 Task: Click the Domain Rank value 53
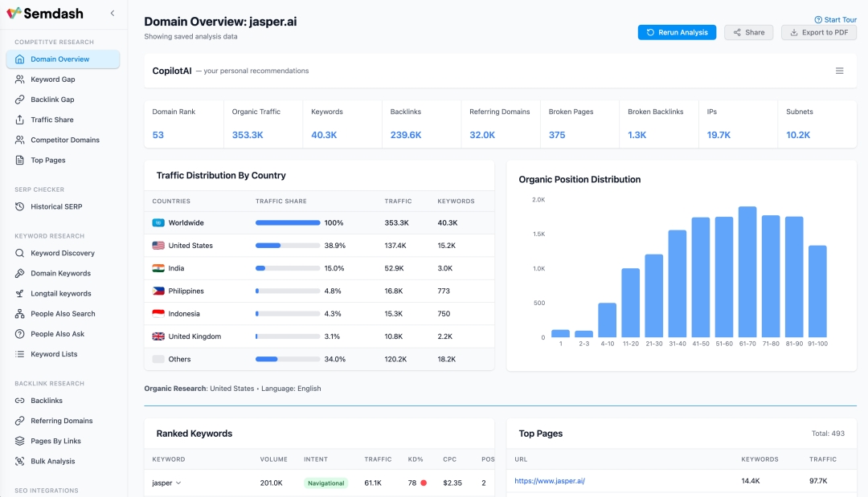158,135
